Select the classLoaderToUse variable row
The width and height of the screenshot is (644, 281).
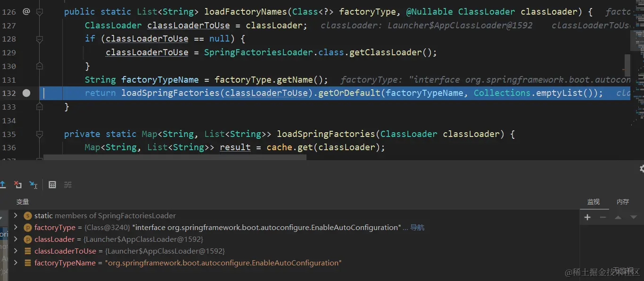(294, 251)
